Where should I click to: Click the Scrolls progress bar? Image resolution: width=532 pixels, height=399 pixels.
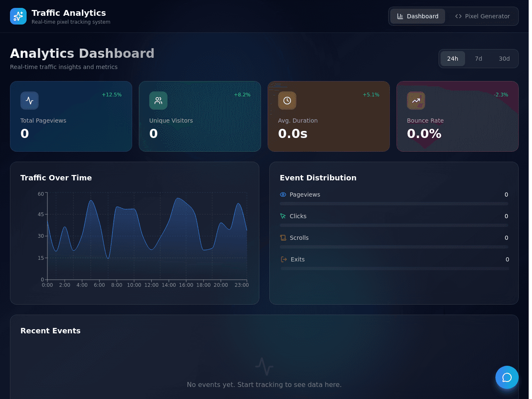(x=394, y=247)
